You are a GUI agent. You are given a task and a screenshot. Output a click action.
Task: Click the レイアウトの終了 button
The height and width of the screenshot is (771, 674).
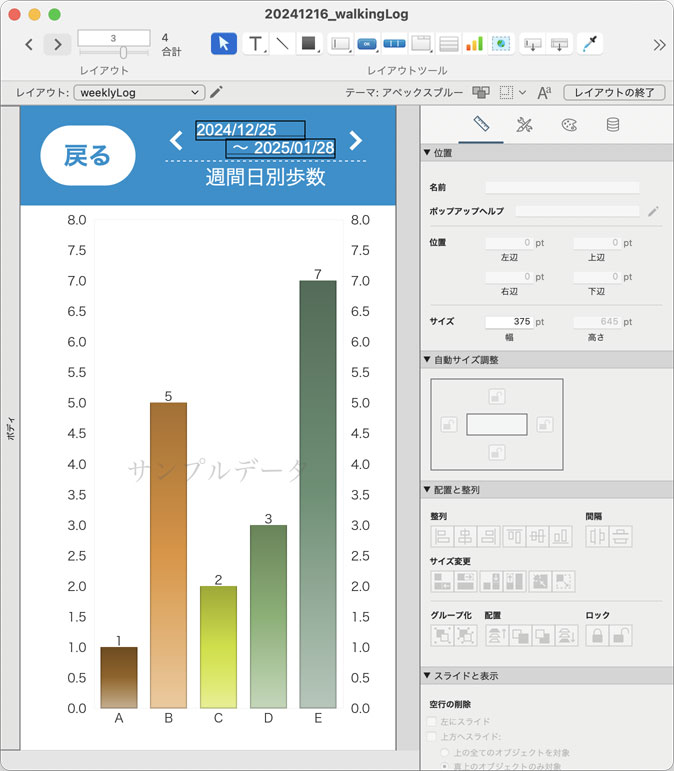coord(614,92)
